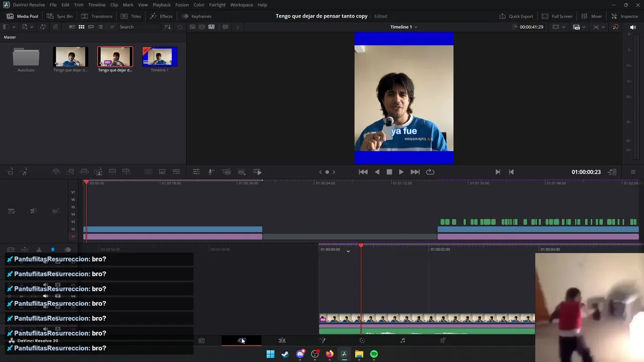Click the play button
This screenshot has width=644, height=362.
point(401,172)
